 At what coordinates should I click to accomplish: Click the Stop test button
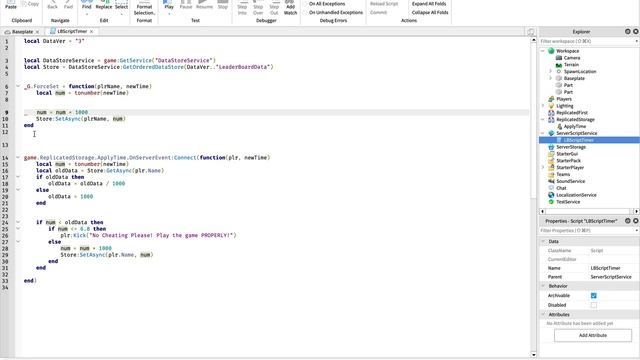222,5
